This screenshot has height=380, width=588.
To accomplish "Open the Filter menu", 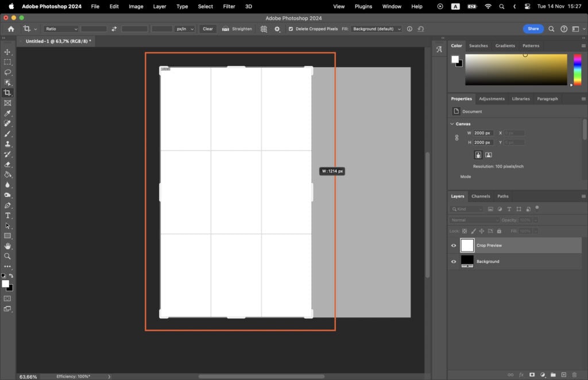I will [229, 6].
